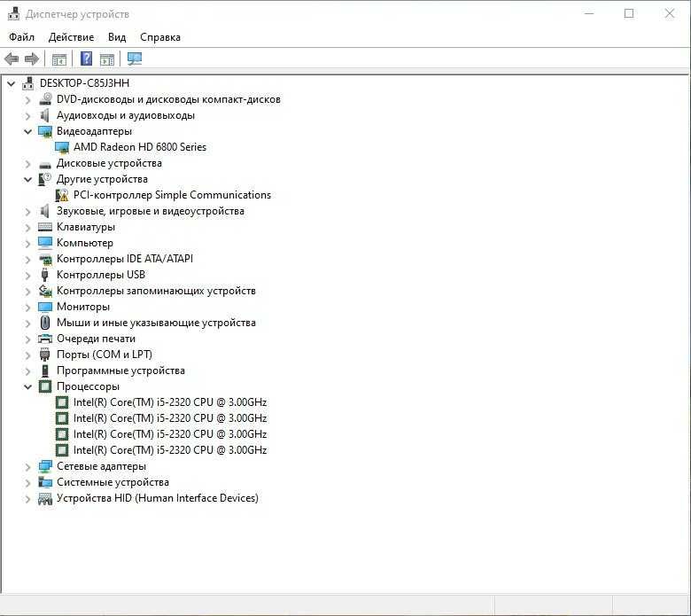Click the Back arrow toolbar icon
The width and height of the screenshot is (691, 616).
[x=12, y=58]
